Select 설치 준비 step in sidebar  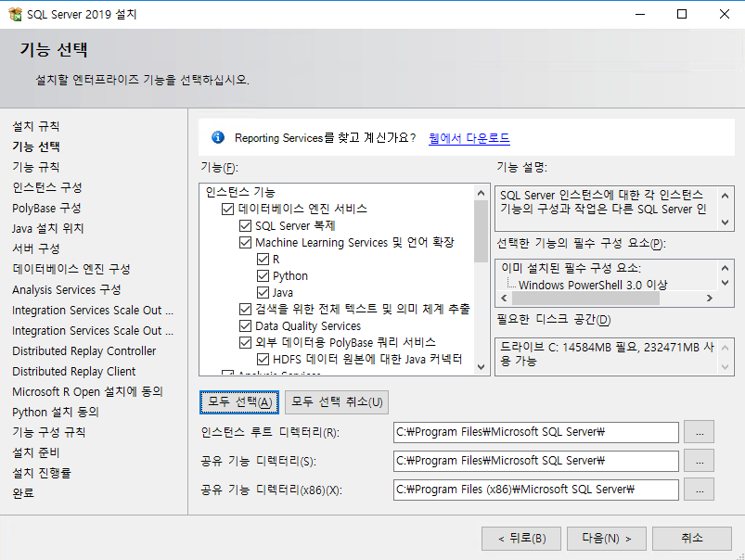(35, 453)
